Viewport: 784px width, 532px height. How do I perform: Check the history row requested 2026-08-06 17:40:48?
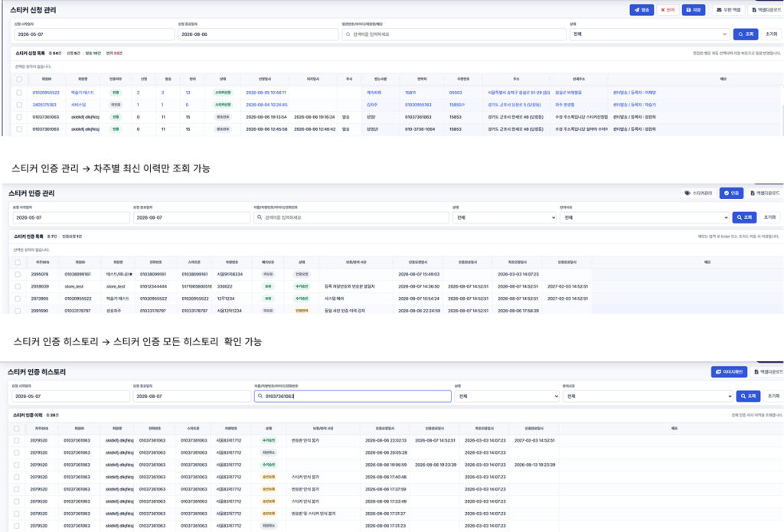(x=17, y=477)
